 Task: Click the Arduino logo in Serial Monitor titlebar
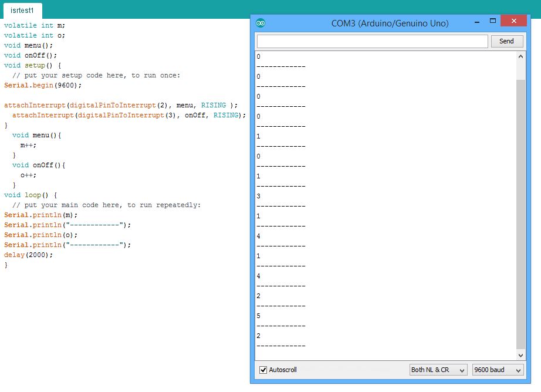(x=260, y=22)
